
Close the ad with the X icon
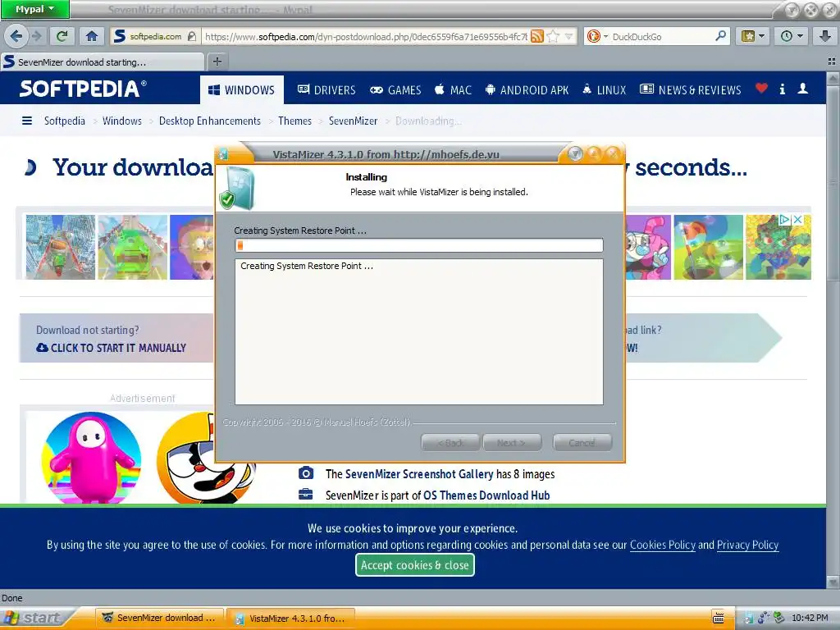[x=797, y=220]
